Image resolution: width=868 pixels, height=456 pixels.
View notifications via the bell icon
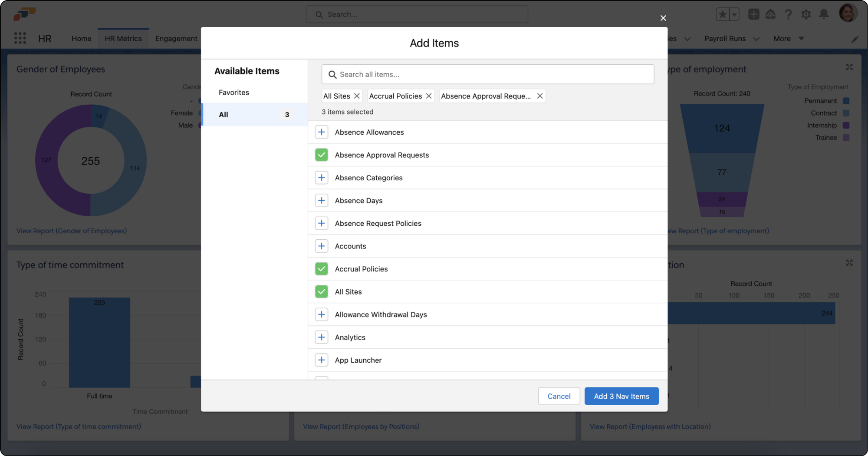tap(824, 14)
